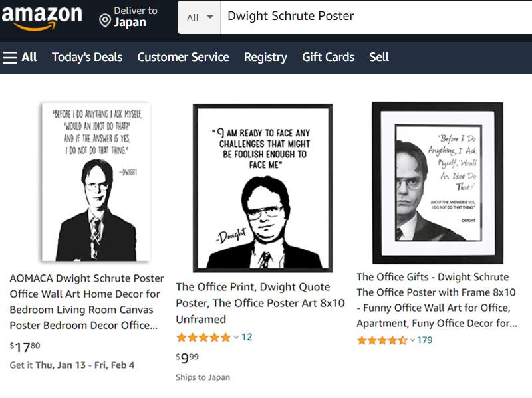The height and width of the screenshot is (398, 532).
Task: Click the star rating of The Office Gifts poster
Action: click(382, 340)
